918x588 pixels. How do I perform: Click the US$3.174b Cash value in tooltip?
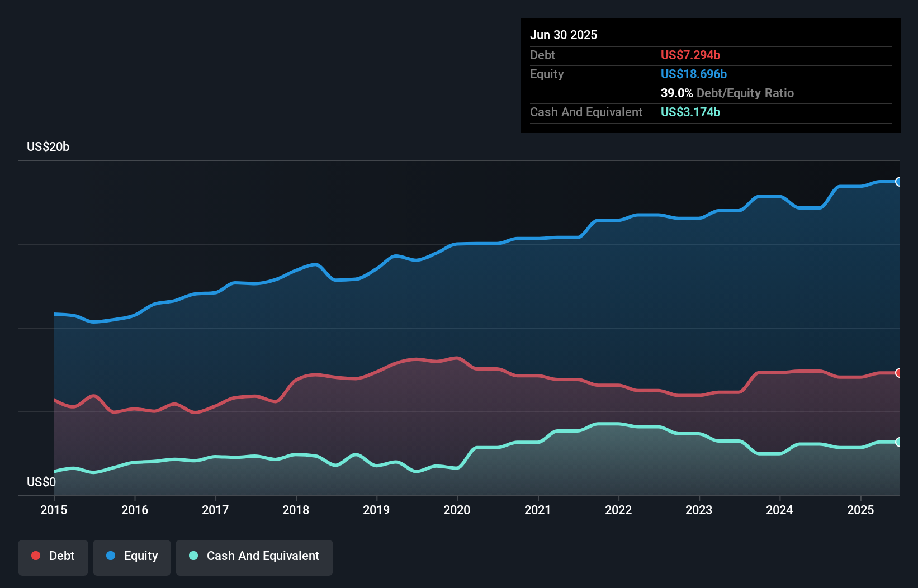tap(690, 112)
